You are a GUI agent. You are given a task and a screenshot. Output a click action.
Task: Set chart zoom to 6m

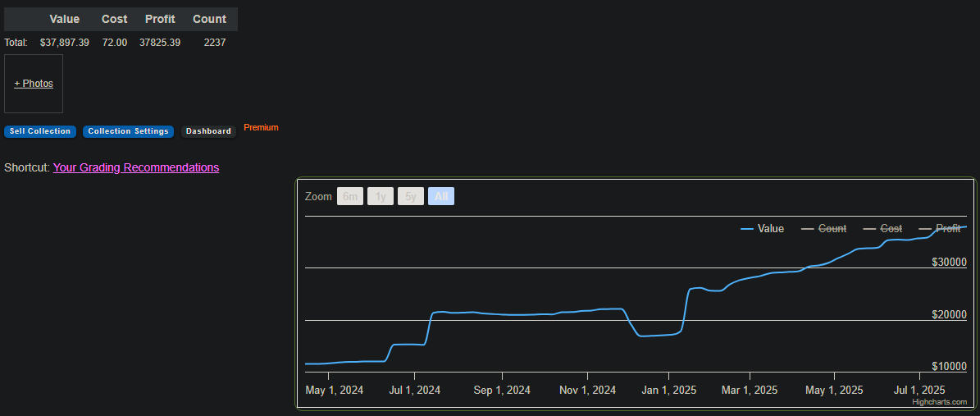tap(350, 196)
